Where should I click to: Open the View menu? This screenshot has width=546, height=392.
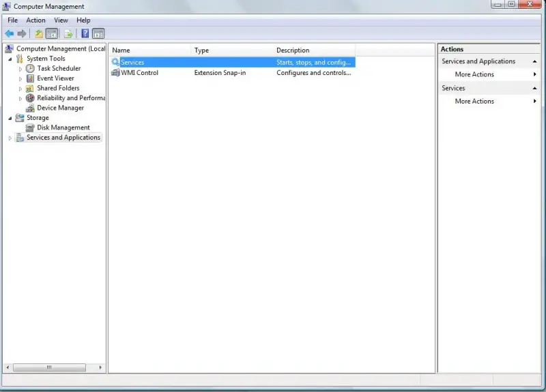61,20
